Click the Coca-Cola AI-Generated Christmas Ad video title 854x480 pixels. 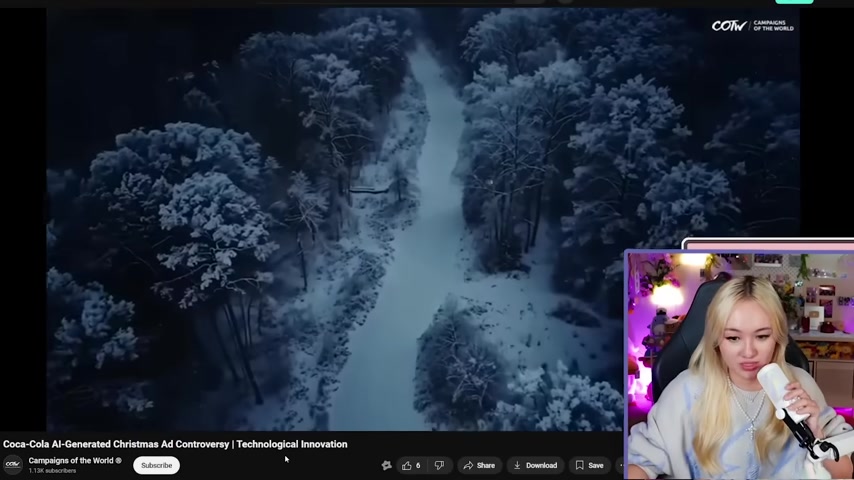[x=175, y=444]
